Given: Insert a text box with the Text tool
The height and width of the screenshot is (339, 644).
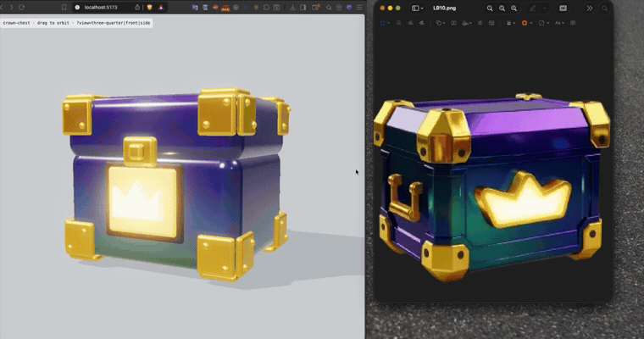Looking at the screenshot, I should click(453, 23).
